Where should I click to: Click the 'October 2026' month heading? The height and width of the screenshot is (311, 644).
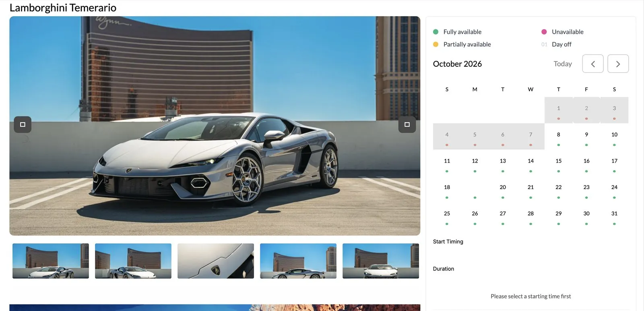(x=457, y=64)
